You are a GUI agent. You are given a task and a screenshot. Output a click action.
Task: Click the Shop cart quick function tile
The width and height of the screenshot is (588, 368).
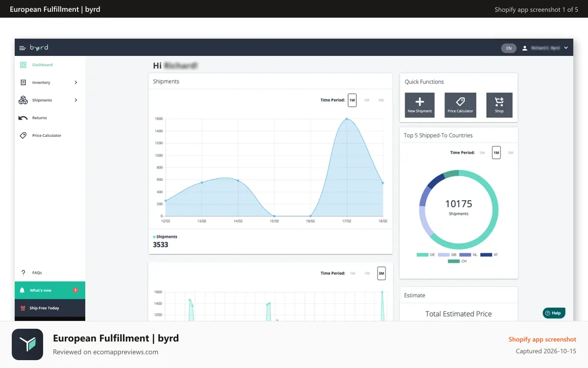(499, 105)
